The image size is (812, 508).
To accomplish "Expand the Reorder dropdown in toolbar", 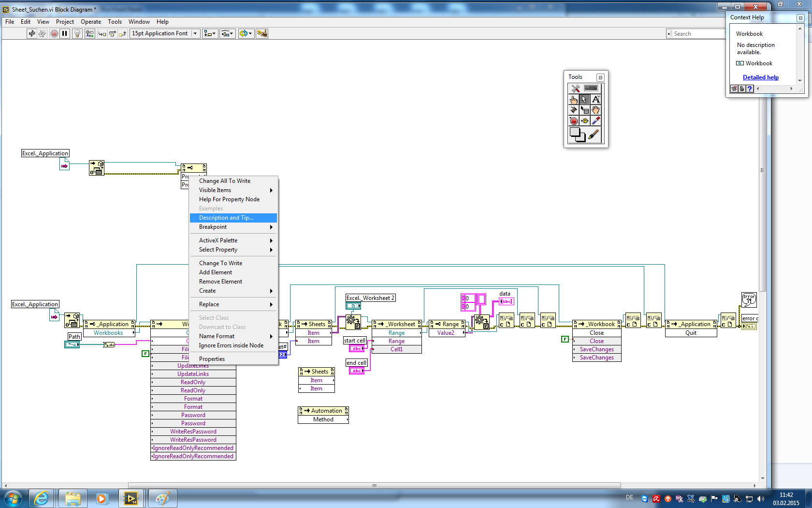I will [x=246, y=33].
